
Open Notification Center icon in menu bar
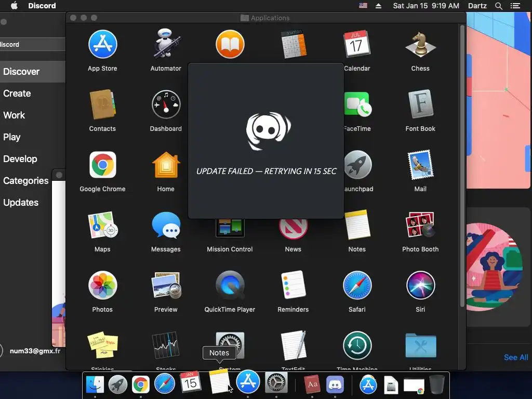pyautogui.click(x=515, y=6)
